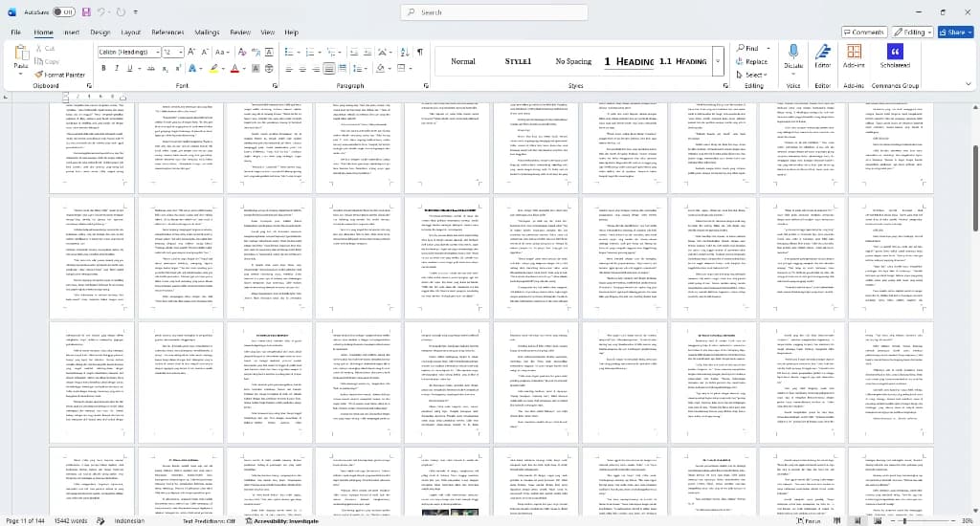Apply superscript formatting
This screenshot has width=980, height=526.
click(177, 69)
